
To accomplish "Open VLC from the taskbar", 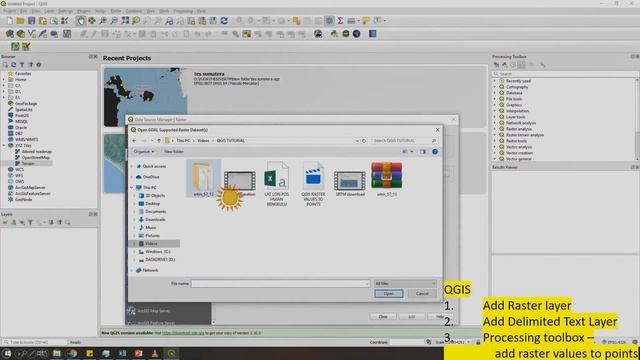I will click(x=155, y=353).
